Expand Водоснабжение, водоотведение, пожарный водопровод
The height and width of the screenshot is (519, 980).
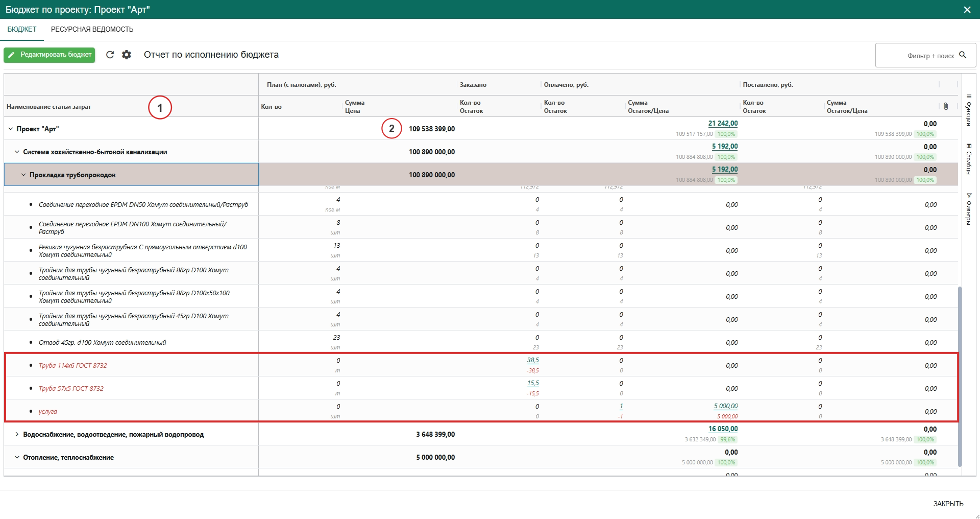pyautogui.click(x=17, y=434)
